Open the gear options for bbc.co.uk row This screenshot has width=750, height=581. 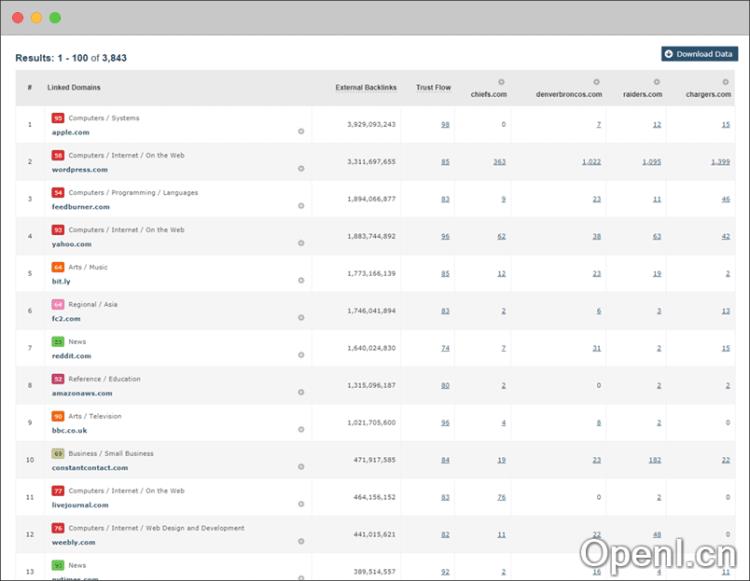click(x=301, y=430)
